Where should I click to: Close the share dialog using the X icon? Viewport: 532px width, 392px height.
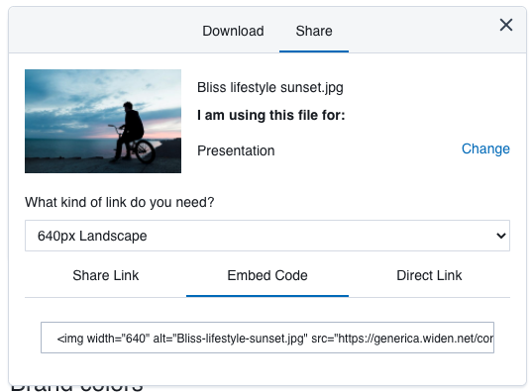click(x=506, y=25)
